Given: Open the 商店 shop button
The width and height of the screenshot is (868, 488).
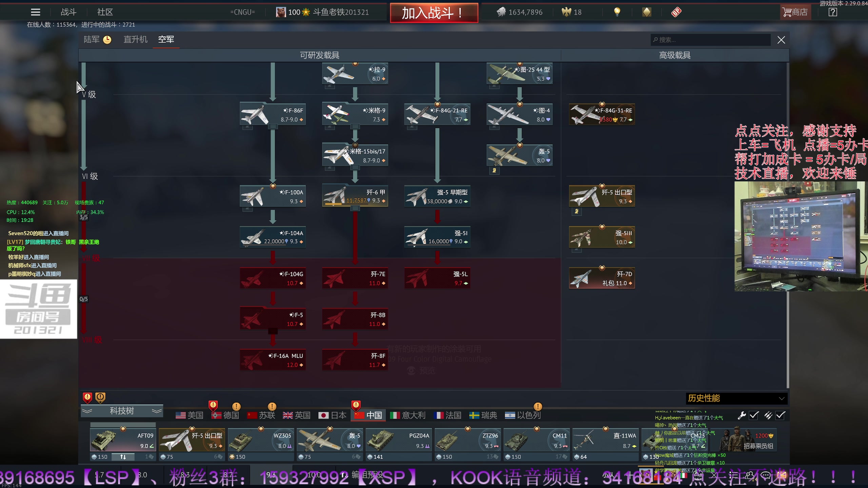Looking at the screenshot, I should coord(795,12).
